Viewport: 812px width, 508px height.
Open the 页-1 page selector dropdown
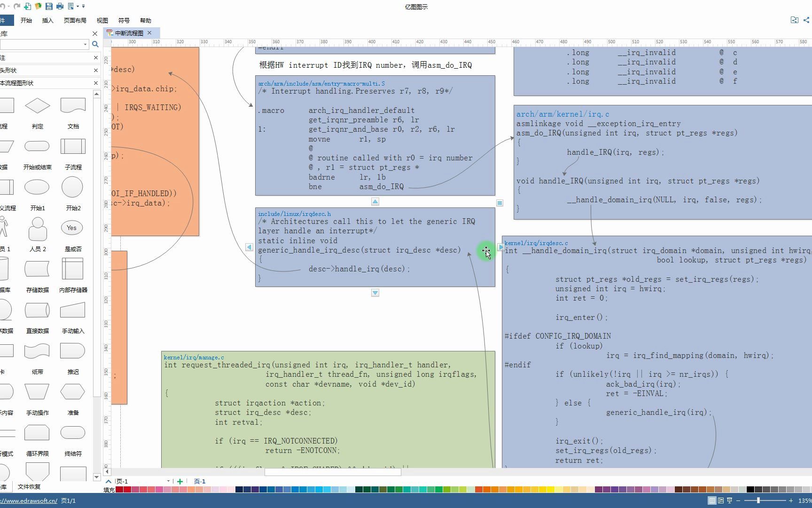(168, 481)
